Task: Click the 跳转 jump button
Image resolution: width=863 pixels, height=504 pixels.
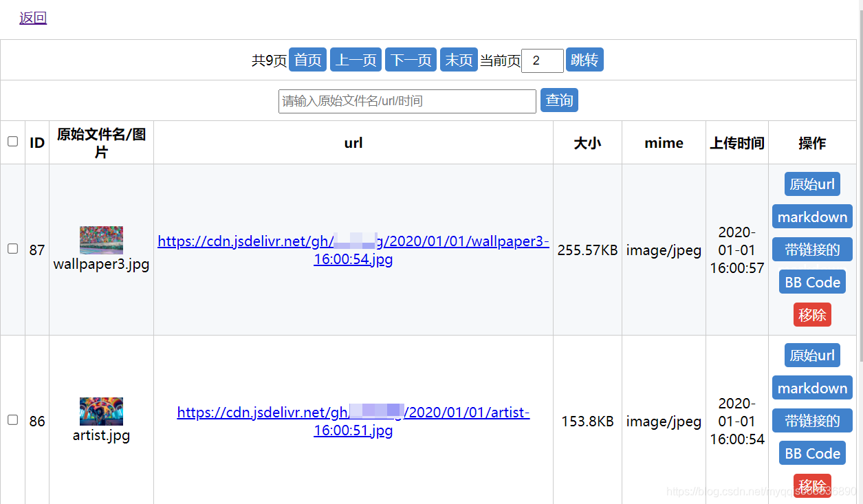Action: coord(585,60)
